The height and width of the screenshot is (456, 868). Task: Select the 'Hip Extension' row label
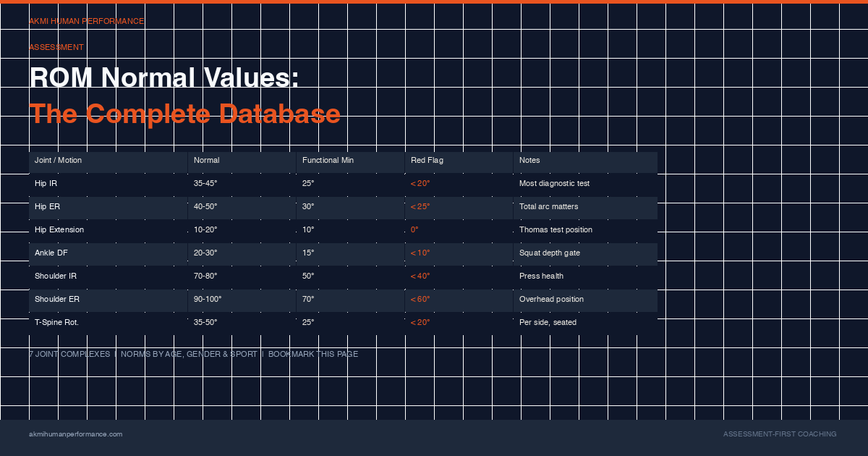pos(59,230)
